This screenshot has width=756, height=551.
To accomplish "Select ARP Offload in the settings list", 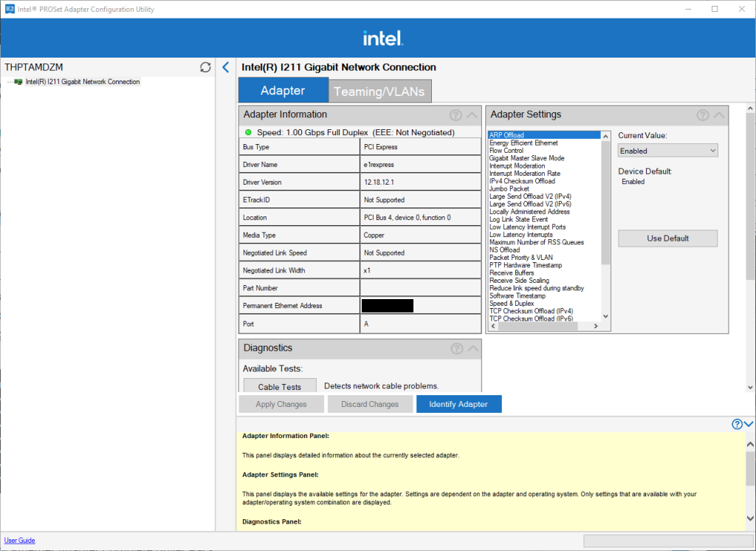I will pyautogui.click(x=544, y=135).
